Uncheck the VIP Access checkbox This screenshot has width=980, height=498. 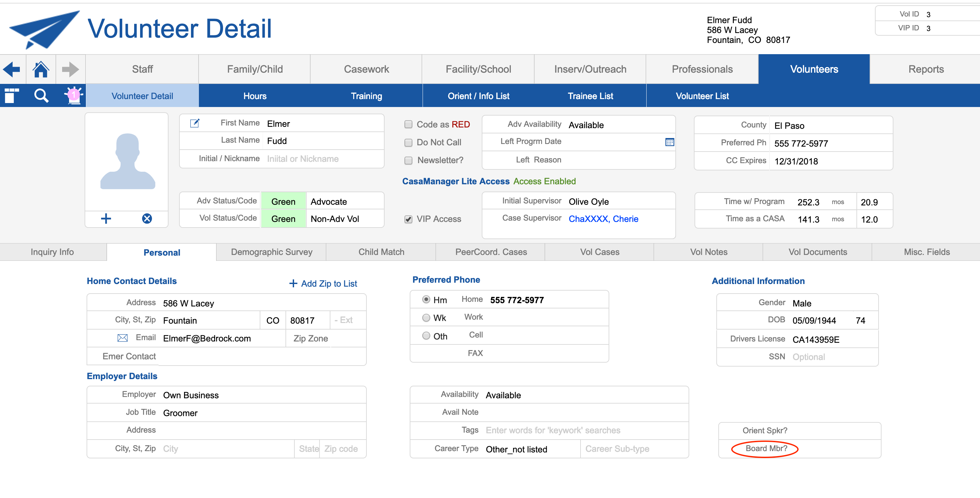click(x=408, y=219)
